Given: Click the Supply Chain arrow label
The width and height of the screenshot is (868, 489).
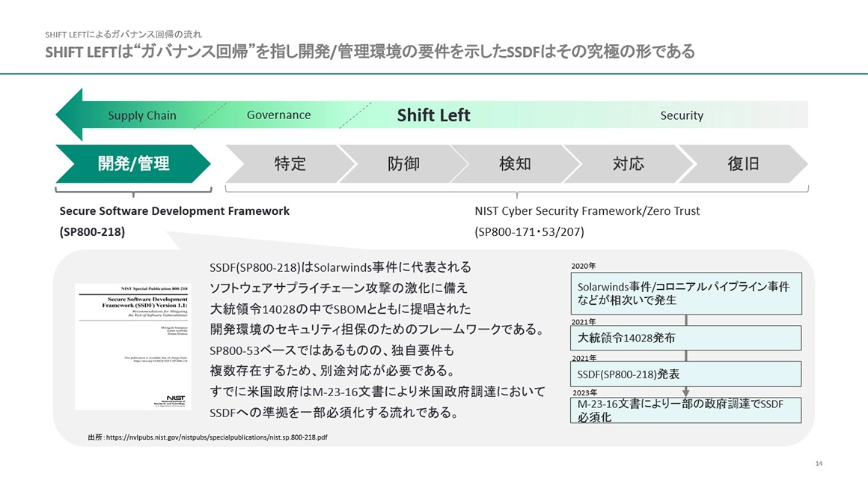Looking at the screenshot, I should coord(141,115).
